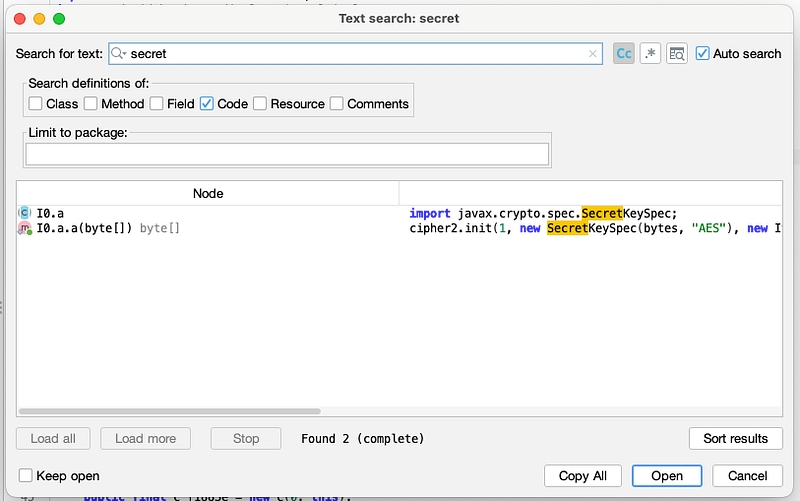
Task: Click the active tab only search icon
Action: pos(677,54)
